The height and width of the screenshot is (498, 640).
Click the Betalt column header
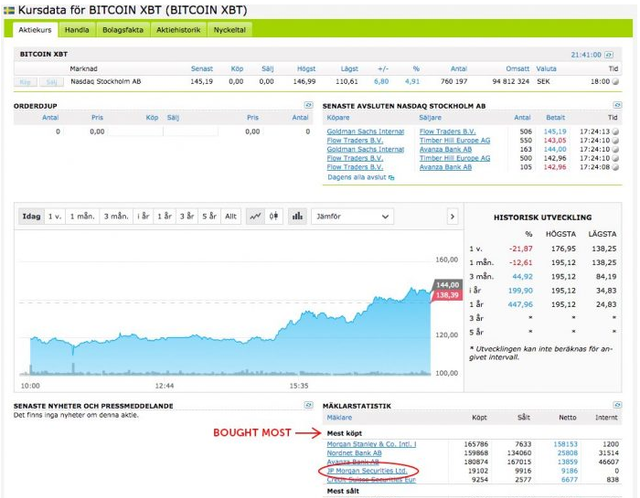[x=556, y=118]
